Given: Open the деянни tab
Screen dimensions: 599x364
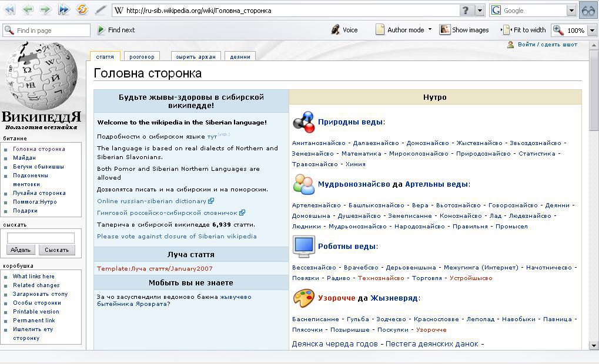Looking at the screenshot, I should 240,56.
